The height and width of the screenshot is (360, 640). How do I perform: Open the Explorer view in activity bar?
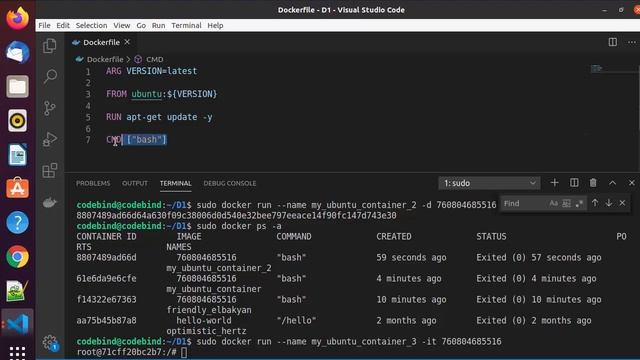pyautogui.click(x=50, y=46)
